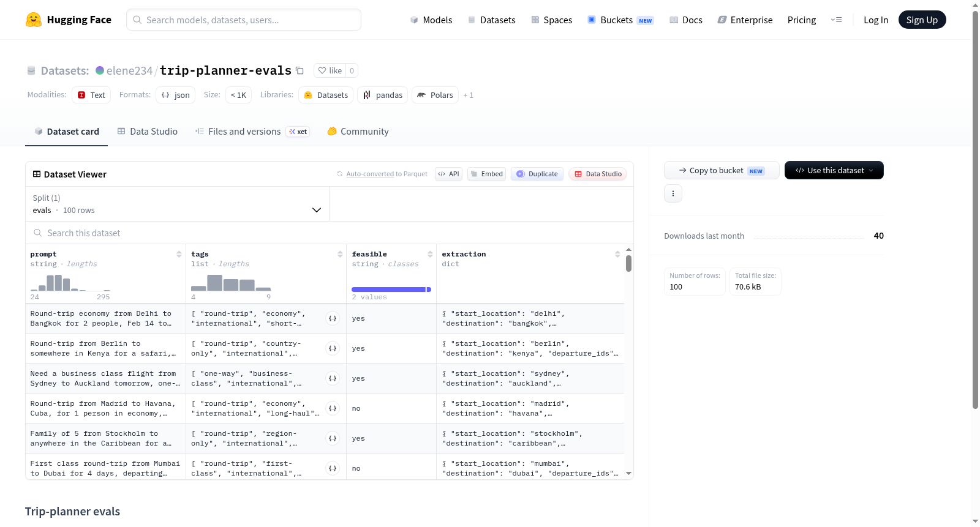The image size is (980, 527).
Task: Open the three-dot more options menu
Action: point(673,193)
